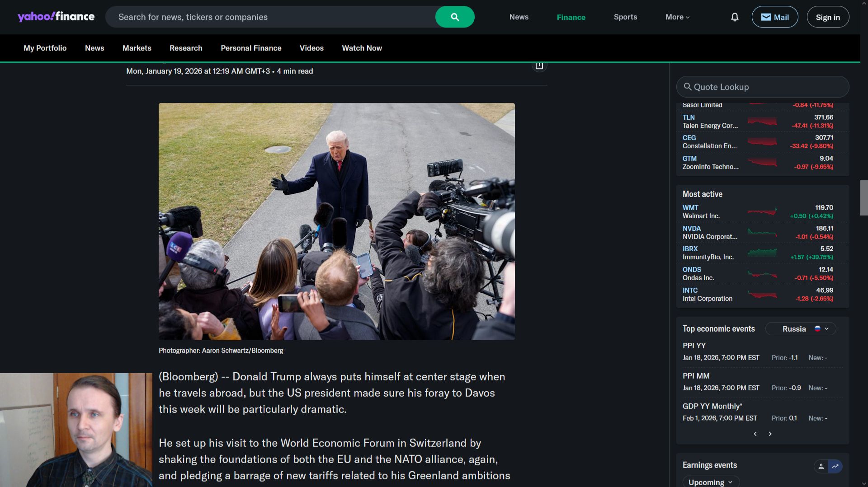This screenshot has width=868, height=487.
Task: Click the Walmart Inc. company name
Action: 701,216
